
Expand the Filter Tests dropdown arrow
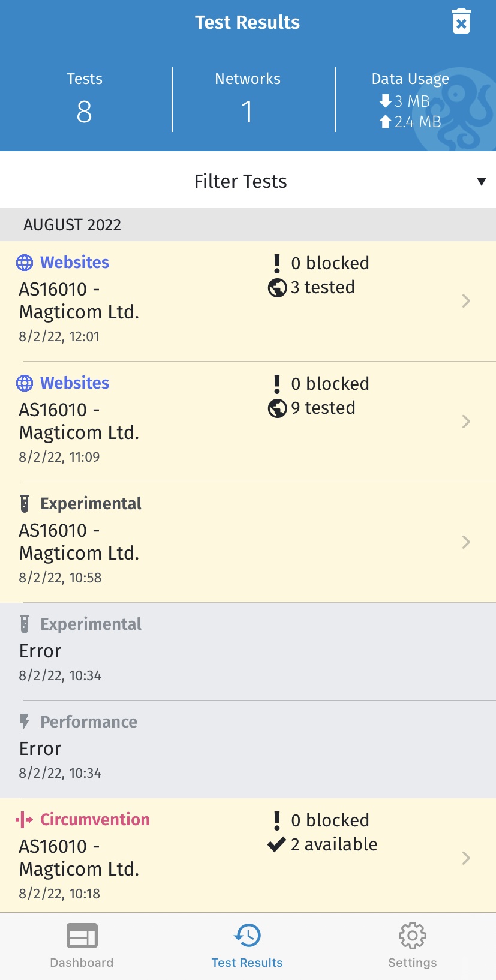coord(481,181)
